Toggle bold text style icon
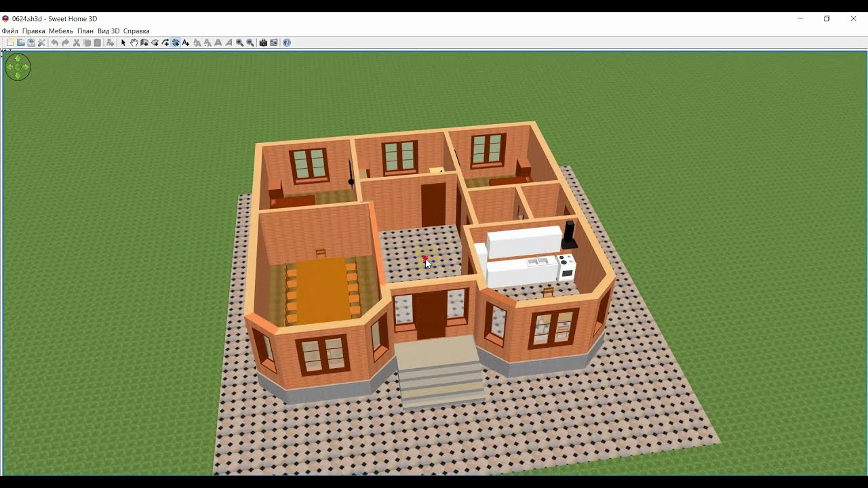868x488 pixels. tap(218, 43)
